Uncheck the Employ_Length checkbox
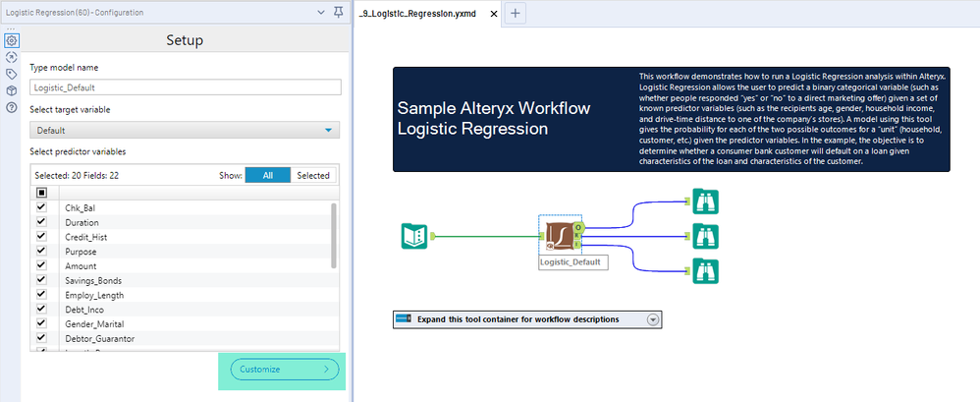The width and height of the screenshot is (980, 402). [42, 295]
